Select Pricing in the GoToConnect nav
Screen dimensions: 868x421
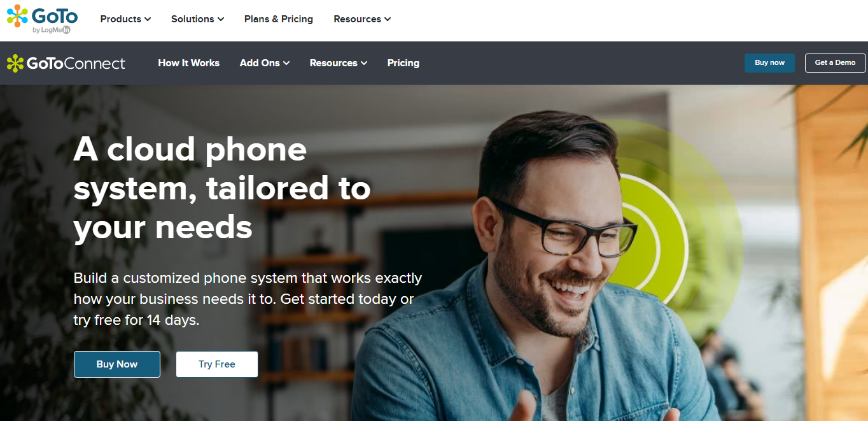click(403, 63)
